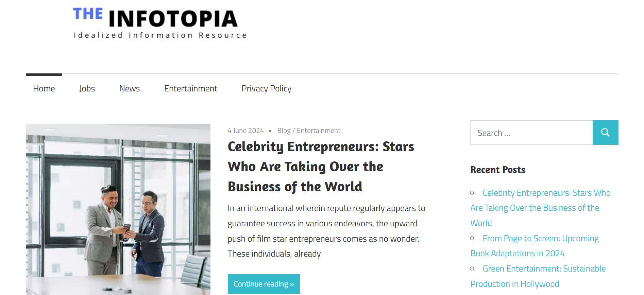
Task: Open Green Entertainment recent post link
Action: pyautogui.click(x=544, y=269)
